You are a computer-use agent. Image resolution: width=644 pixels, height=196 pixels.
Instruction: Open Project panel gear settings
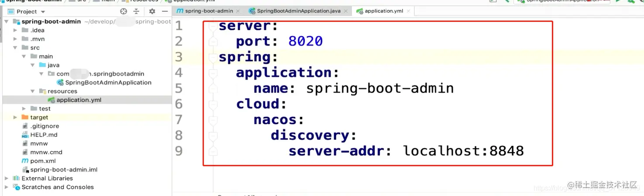pyautogui.click(x=152, y=11)
